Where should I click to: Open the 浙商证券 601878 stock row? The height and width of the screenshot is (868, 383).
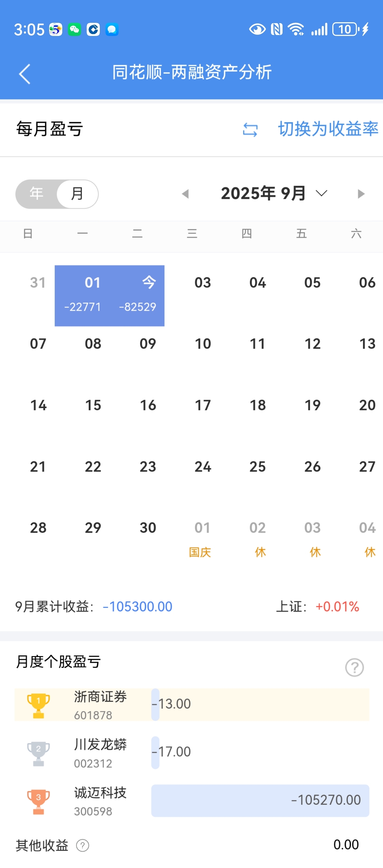pos(192,704)
